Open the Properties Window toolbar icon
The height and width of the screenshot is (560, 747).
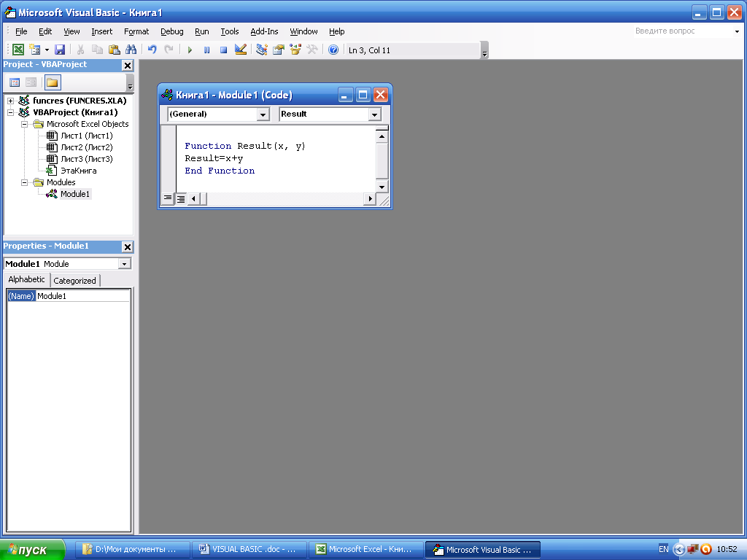(x=278, y=50)
